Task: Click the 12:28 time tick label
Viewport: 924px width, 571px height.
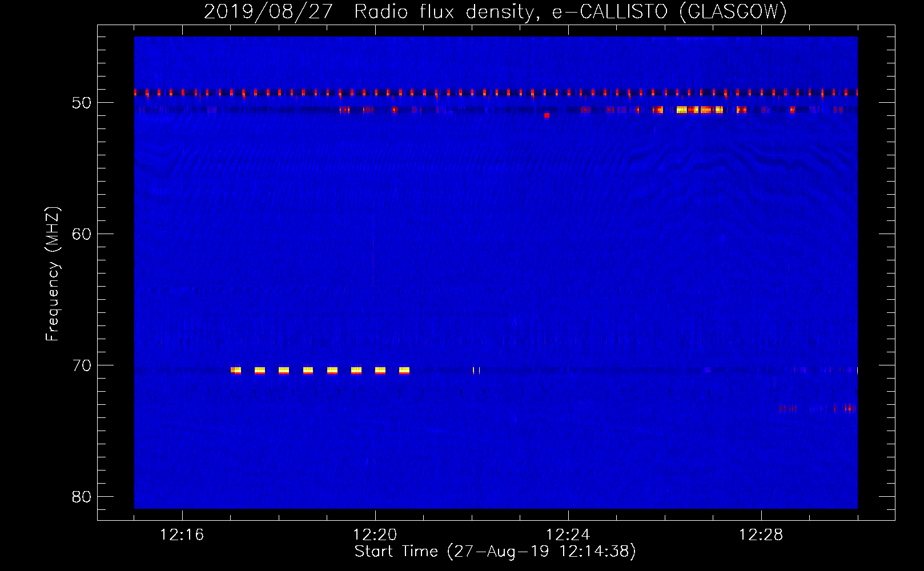Action: [x=761, y=535]
